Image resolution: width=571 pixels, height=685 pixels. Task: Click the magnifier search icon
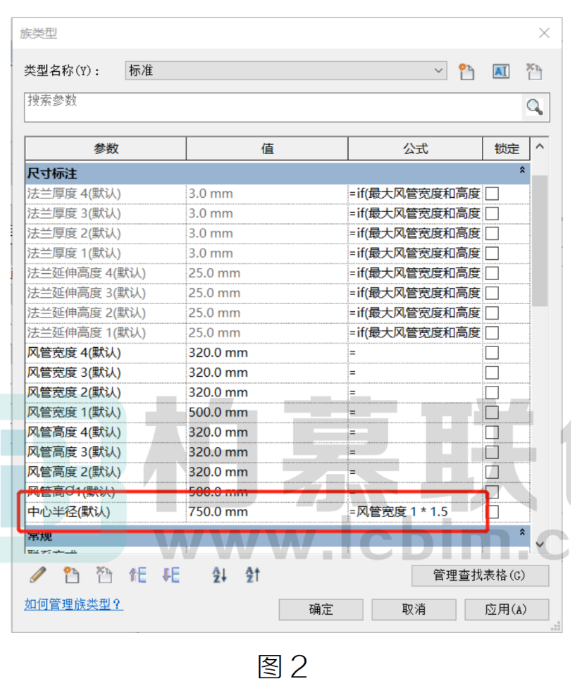pyautogui.click(x=534, y=107)
